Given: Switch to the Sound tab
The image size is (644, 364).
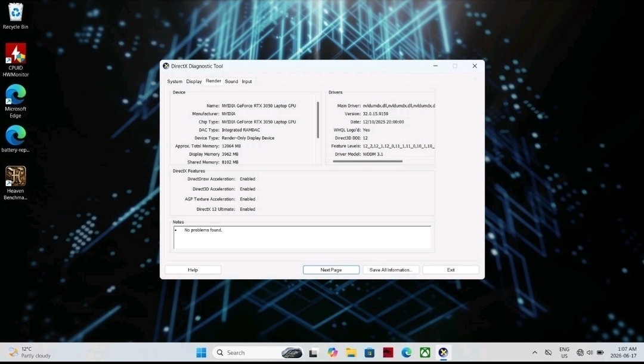Looking at the screenshot, I should click(231, 81).
